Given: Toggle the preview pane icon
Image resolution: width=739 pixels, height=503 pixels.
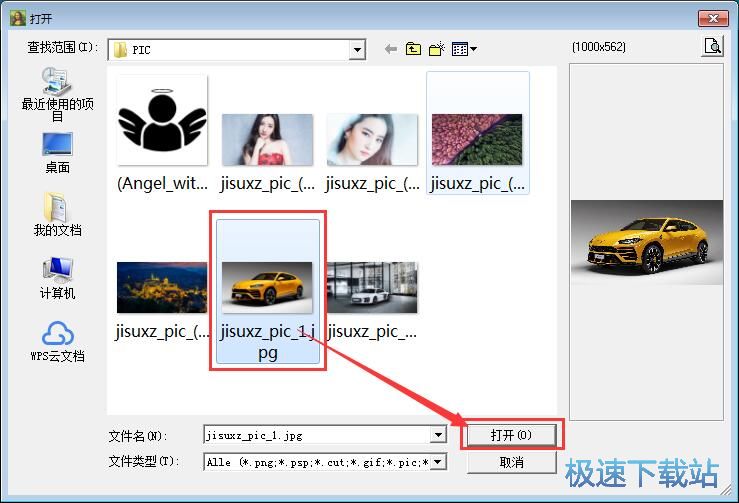Looking at the screenshot, I should tap(711, 46).
